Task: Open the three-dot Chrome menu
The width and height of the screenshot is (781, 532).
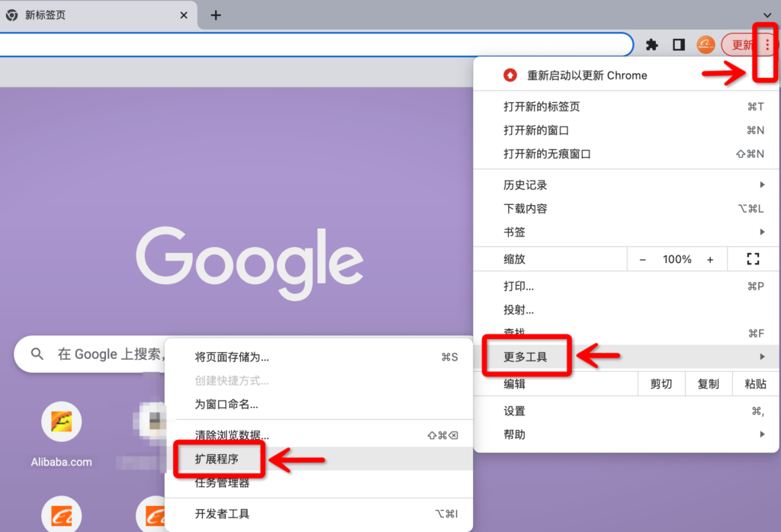Action: [767, 45]
